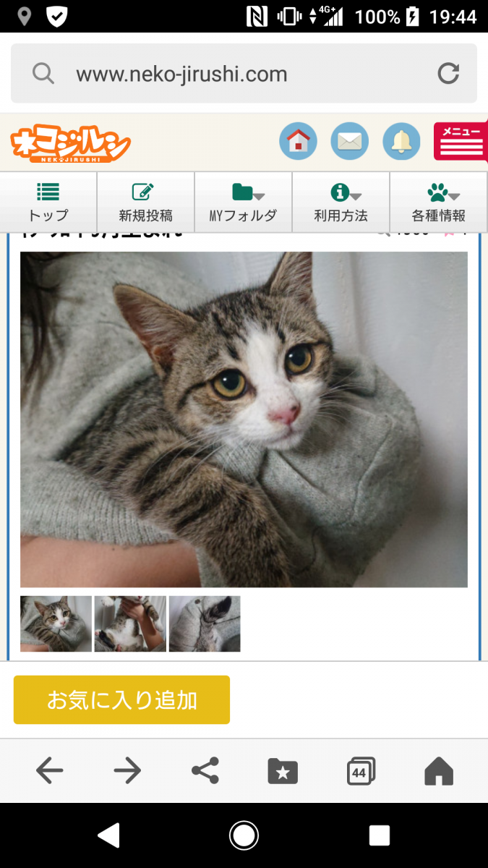The height and width of the screenshot is (868, 488).
Task: Select the first cat thumbnail
Action: point(56,624)
